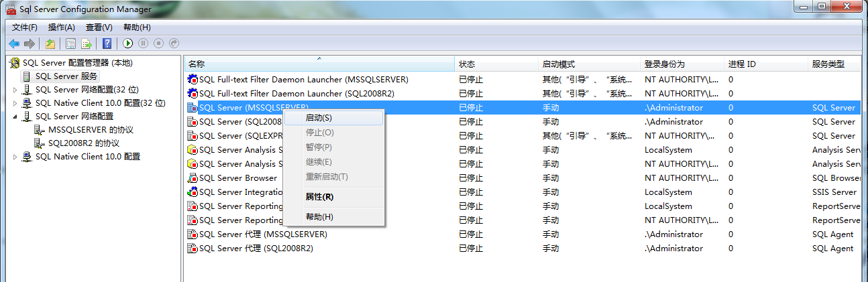Expand SQL Native Client 10.0 配置(32 位) node
868x282 pixels.
pyautogui.click(x=15, y=103)
